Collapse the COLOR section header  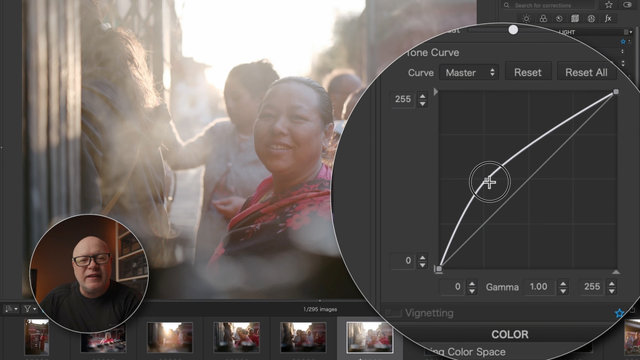[x=510, y=335]
